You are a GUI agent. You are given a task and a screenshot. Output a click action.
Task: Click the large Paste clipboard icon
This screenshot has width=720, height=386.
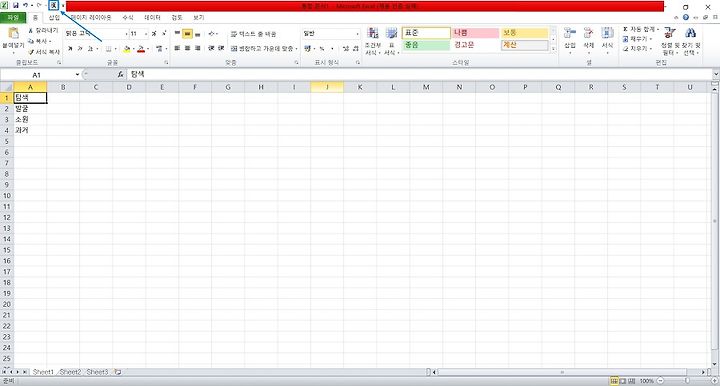13,34
